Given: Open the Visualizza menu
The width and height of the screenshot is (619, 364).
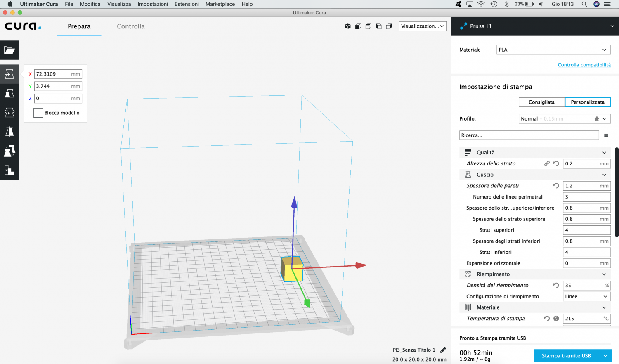Looking at the screenshot, I should (x=119, y=4).
